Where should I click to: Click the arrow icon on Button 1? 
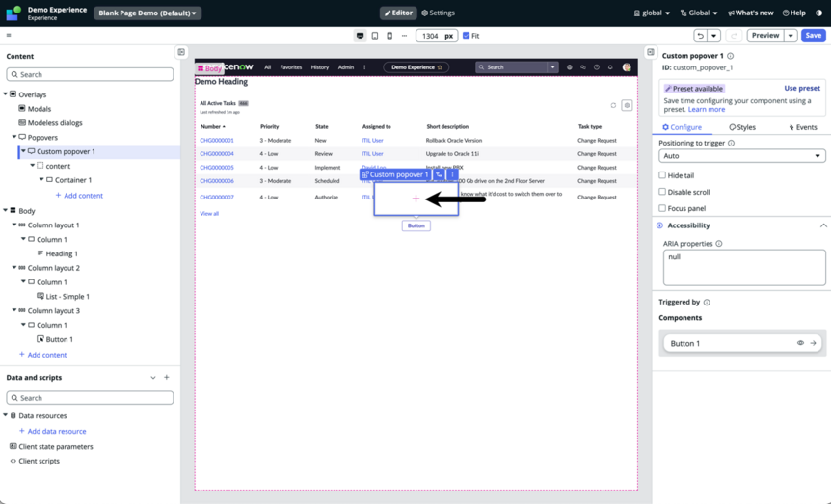pos(813,343)
